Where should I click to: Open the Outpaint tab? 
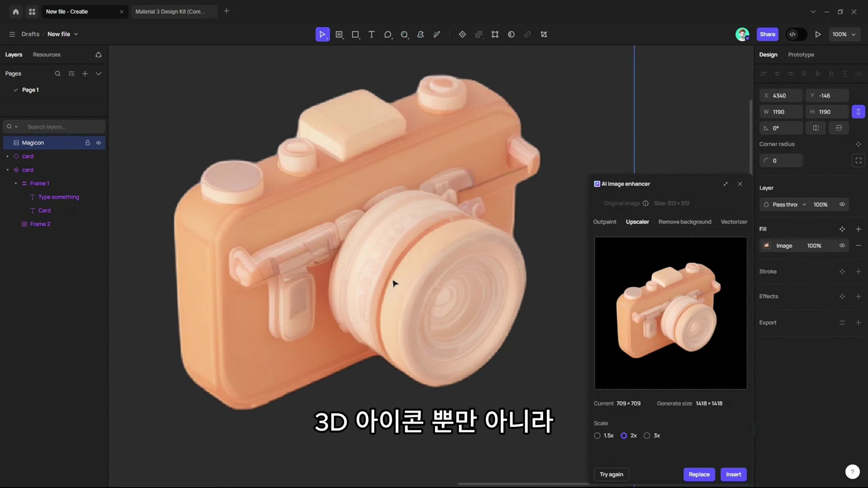604,222
